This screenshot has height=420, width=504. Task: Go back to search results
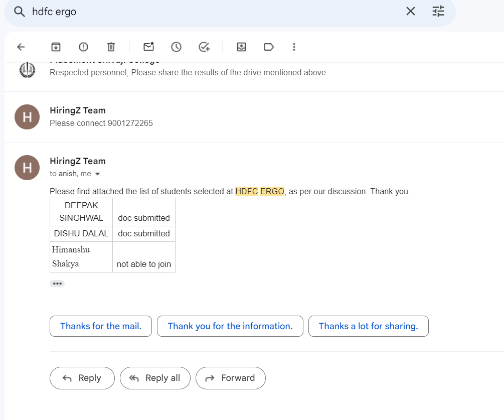(21, 47)
